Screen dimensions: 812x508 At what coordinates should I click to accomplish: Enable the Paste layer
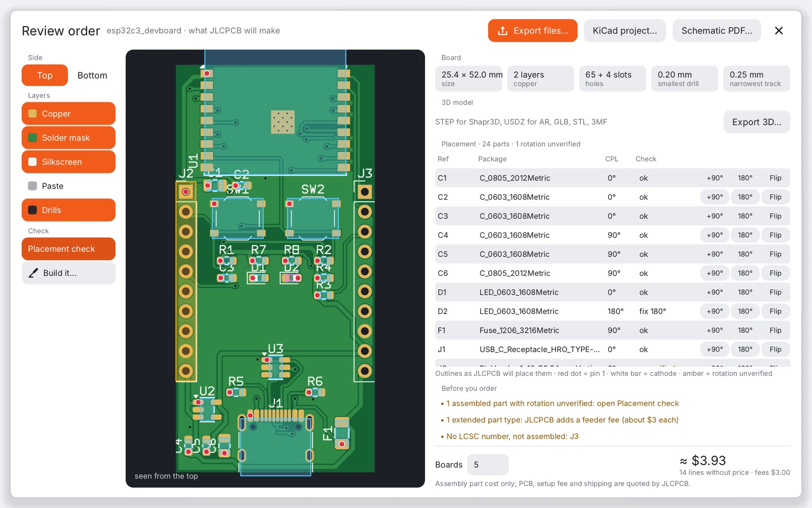click(x=69, y=186)
